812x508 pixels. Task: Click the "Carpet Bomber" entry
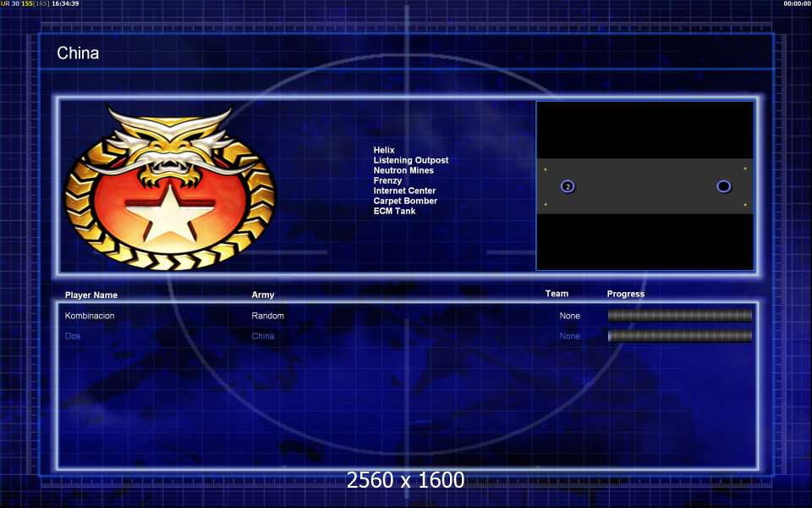click(405, 201)
